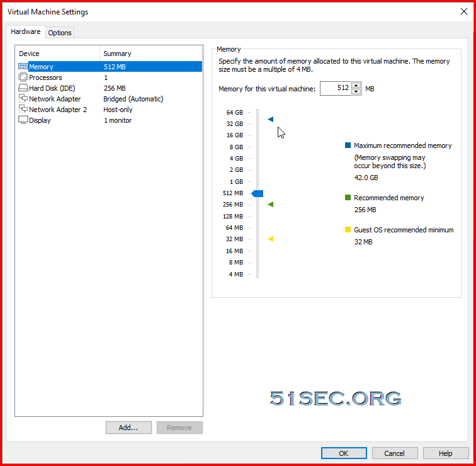This screenshot has width=476, height=466.
Task: Click the Bridged (Automatic) summary text
Action: click(133, 99)
